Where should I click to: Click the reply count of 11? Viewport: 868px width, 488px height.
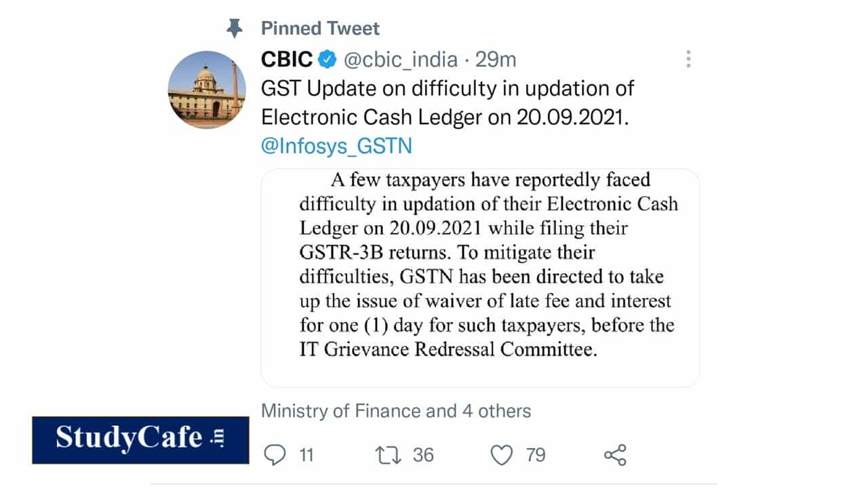point(307,455)
